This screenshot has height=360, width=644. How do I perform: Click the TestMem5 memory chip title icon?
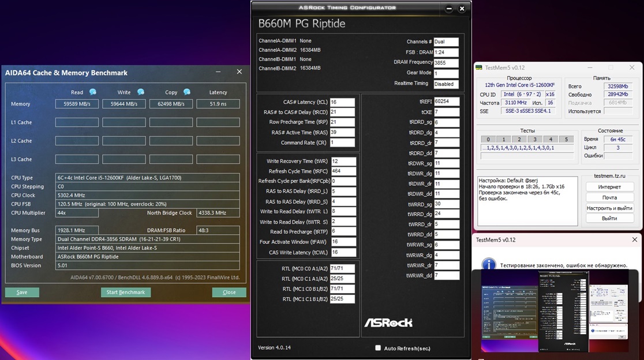[x=479, y=67]
